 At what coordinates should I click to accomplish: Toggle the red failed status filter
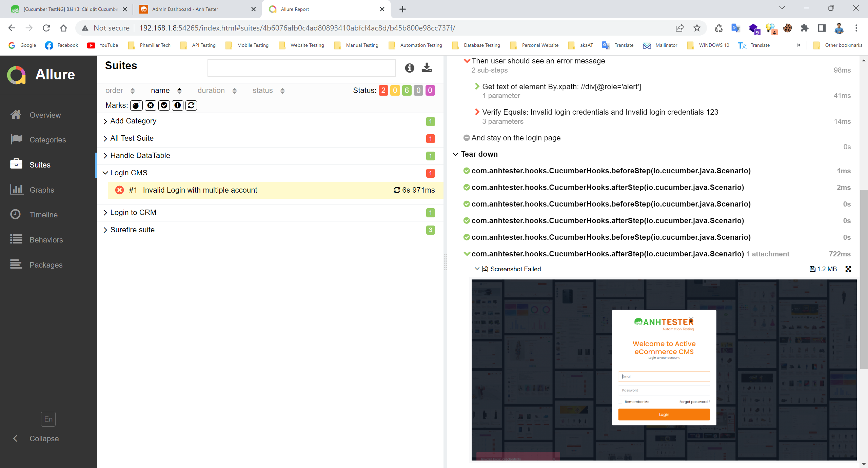383,91
